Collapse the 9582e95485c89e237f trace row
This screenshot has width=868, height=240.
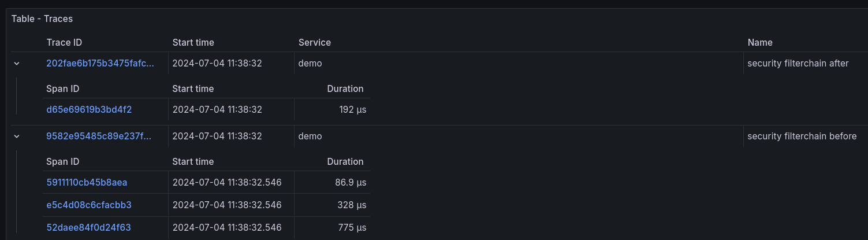point(17,136)
